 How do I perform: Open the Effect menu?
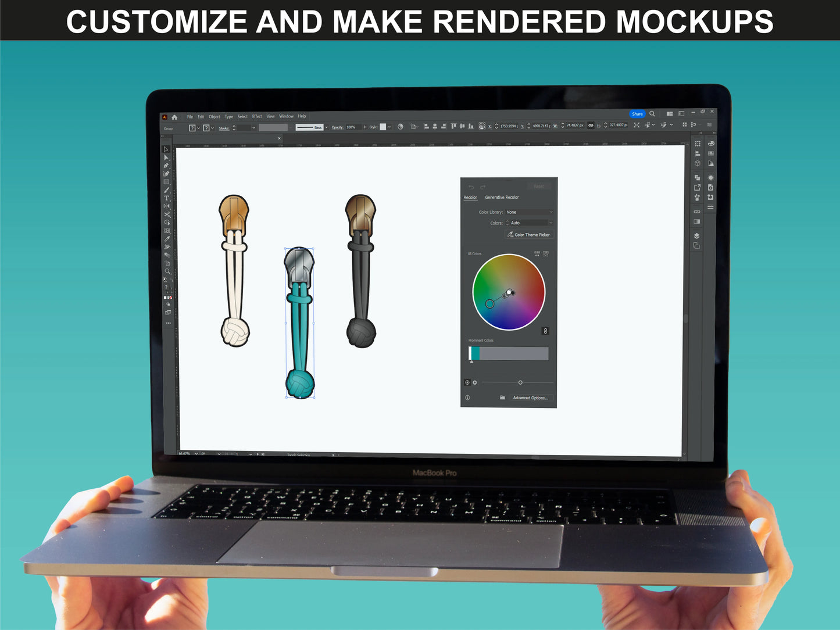(257, 116)
